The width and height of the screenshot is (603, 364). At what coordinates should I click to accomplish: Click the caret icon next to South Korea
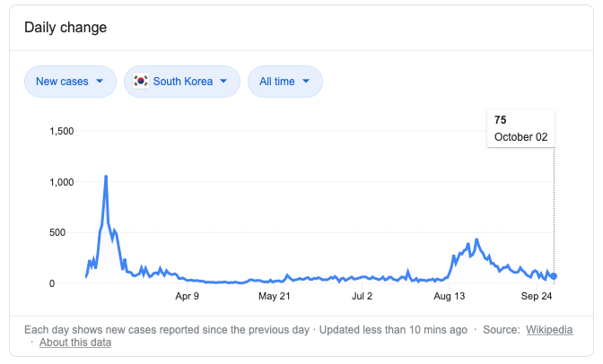click(x=223, y=82)
